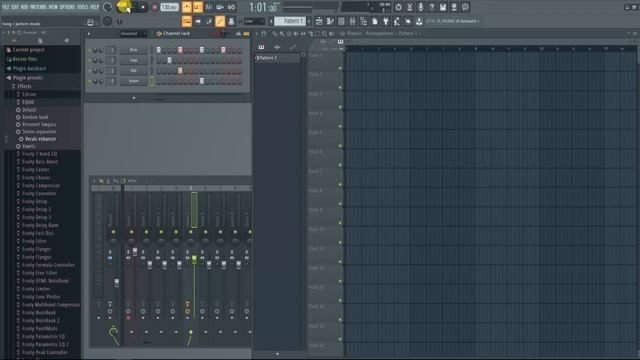Toggle the lit step in Clap row

[x=169, y=60]
